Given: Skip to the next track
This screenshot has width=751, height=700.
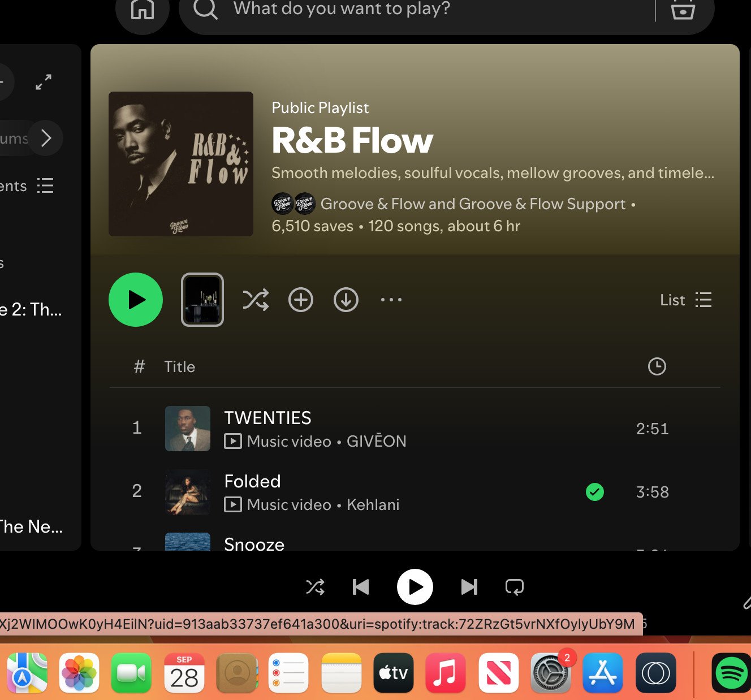Looking at the screenshot, I should tap(469, 587).
